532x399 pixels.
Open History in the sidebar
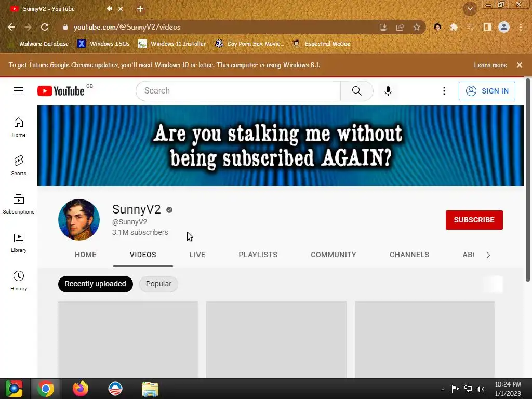(x=19, y=281)
